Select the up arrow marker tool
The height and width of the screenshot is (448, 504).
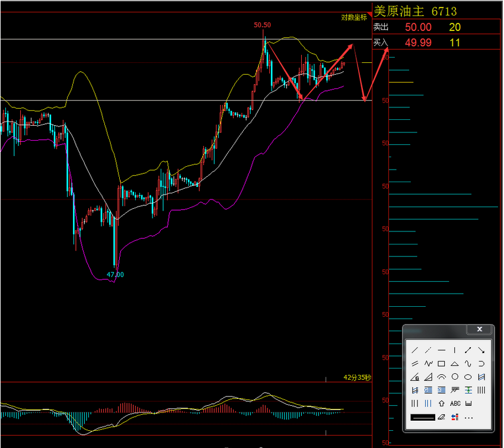(442, 403)
